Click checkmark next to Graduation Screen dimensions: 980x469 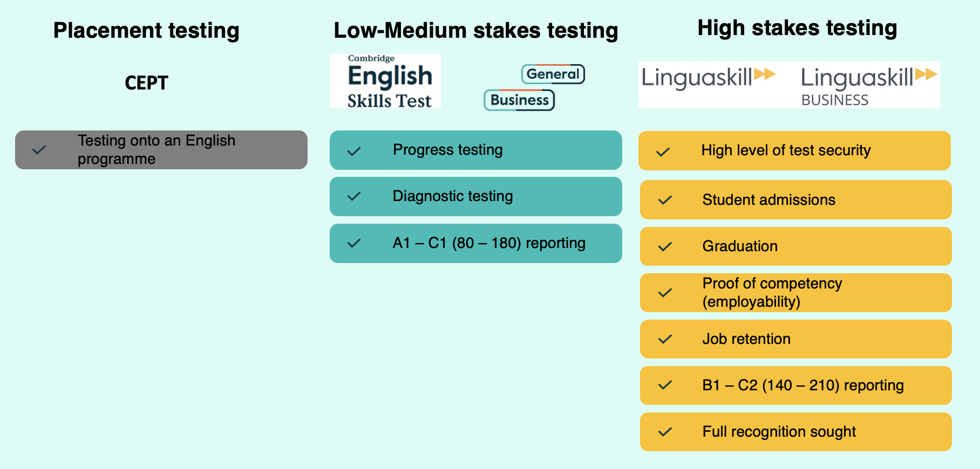point(665,246)
